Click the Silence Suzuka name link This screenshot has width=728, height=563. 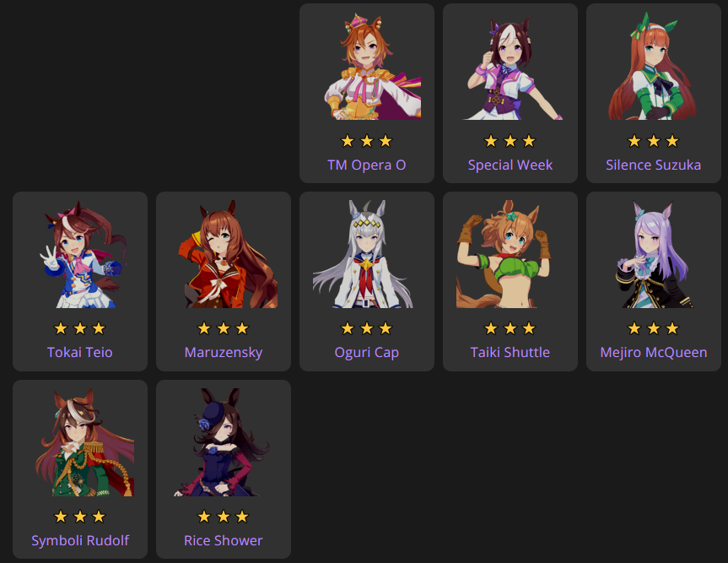(x=654, y=165)
